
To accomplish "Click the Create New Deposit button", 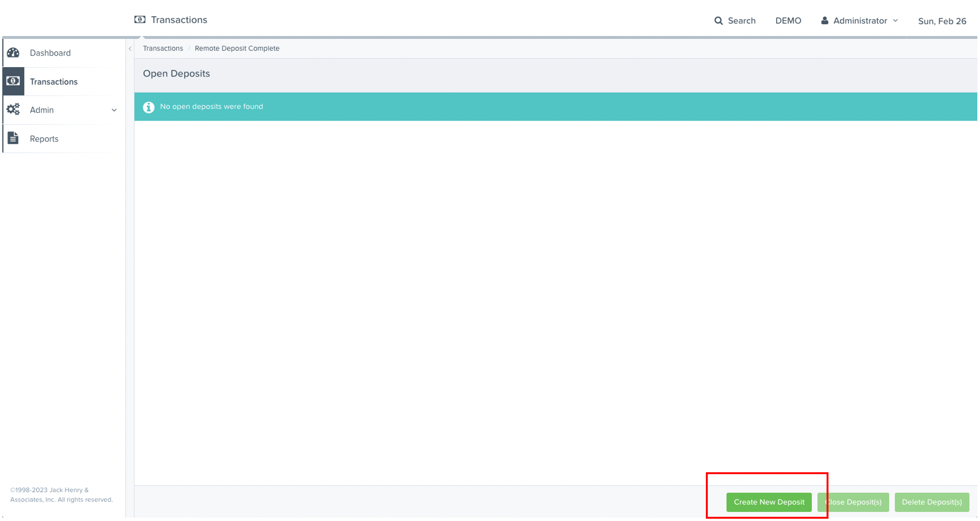I will pos(769,502).
